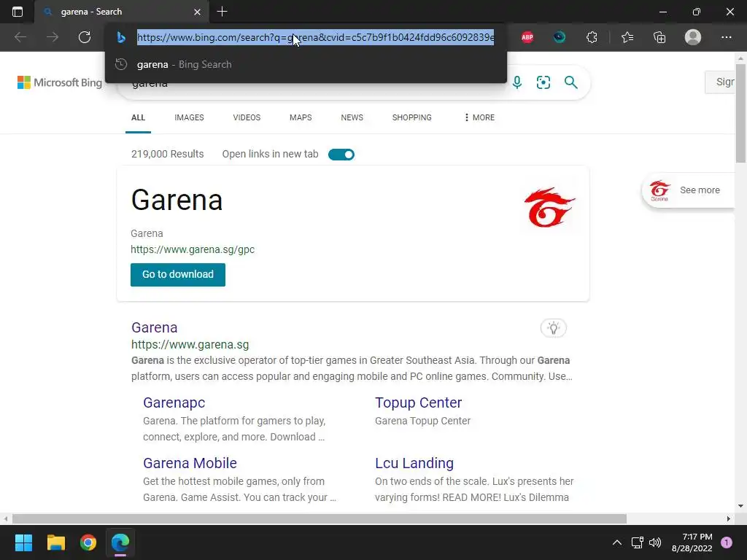The image size is (747, 560).
Task: Open the Garenapc sublink
Action: tap(174, 402)
